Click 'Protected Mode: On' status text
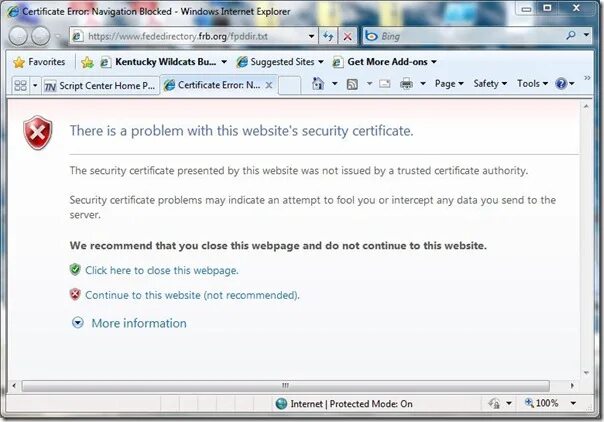The height and width of the screenshot is (422, 604). tap(371, 404)
